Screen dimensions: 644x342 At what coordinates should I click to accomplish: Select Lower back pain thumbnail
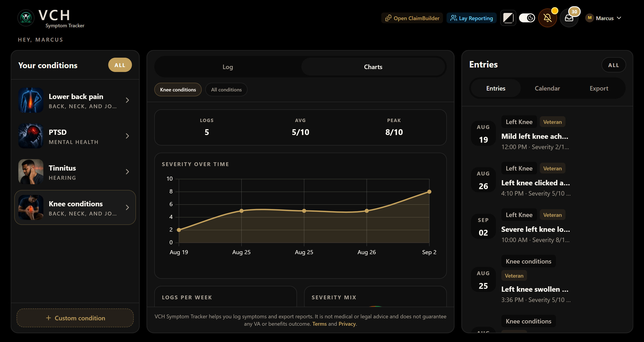pos(31,100)
